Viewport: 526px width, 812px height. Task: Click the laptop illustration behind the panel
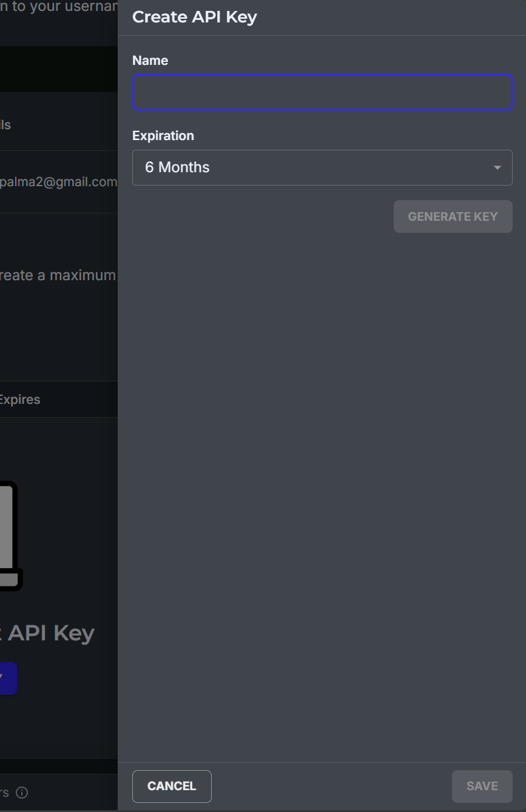point(11,536)
